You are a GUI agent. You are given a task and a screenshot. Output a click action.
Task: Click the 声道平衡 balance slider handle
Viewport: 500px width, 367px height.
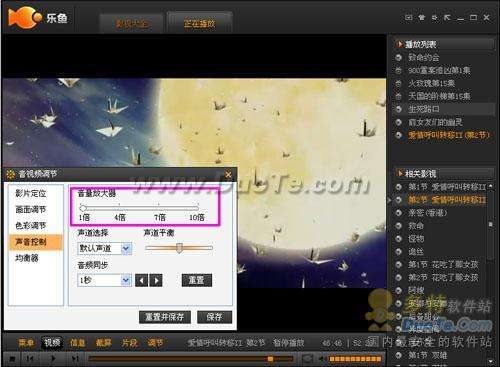(179, 248)
